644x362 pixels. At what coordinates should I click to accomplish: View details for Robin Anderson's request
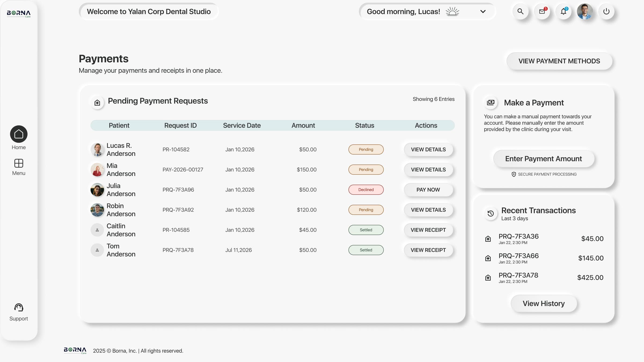click(428, 210)
